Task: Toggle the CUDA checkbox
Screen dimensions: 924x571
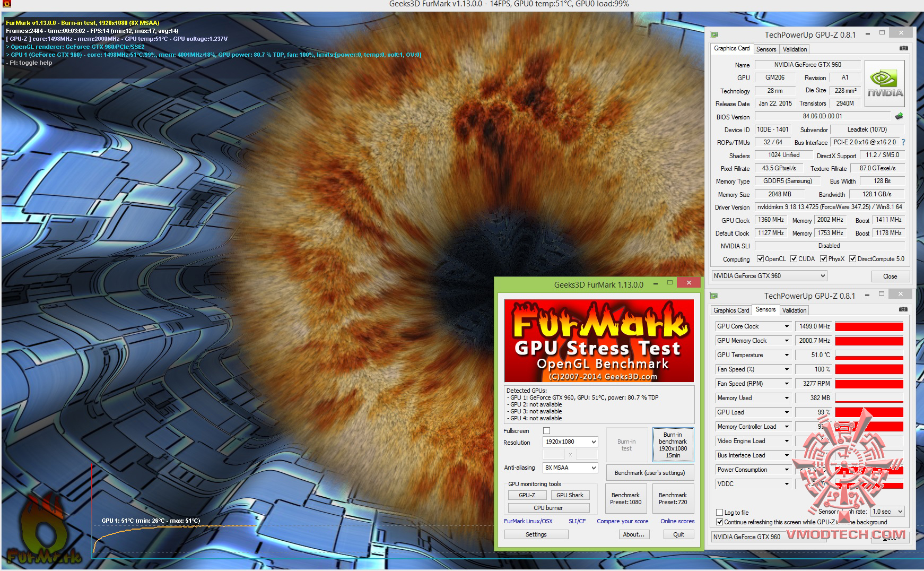Action: 794,259
